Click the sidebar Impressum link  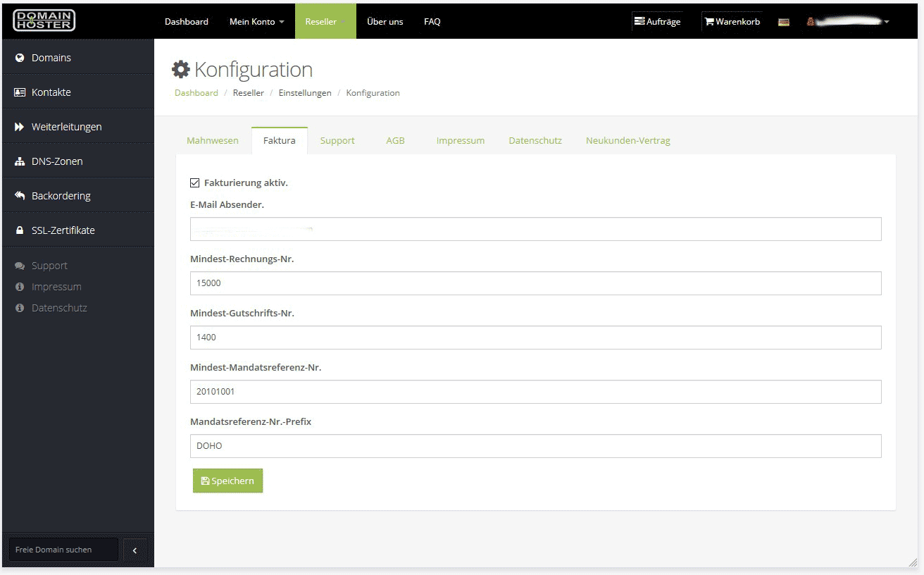[x=56, y=287]
